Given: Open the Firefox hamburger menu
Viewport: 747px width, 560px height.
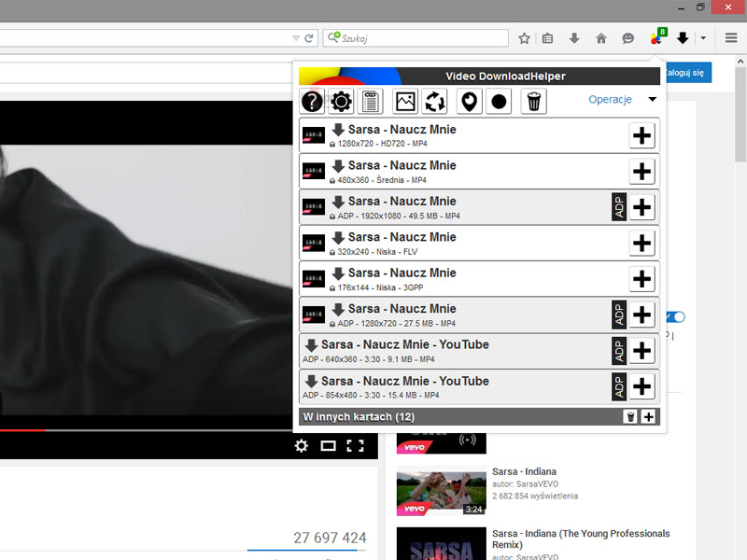Looking at the screenshot, I should (x=731, y=38).
